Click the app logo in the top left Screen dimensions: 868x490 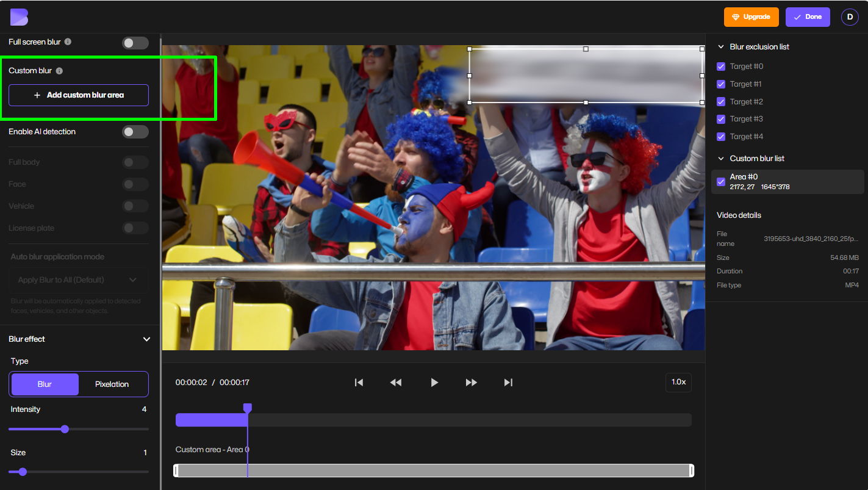pyautogui.click(x=19, y=16)
